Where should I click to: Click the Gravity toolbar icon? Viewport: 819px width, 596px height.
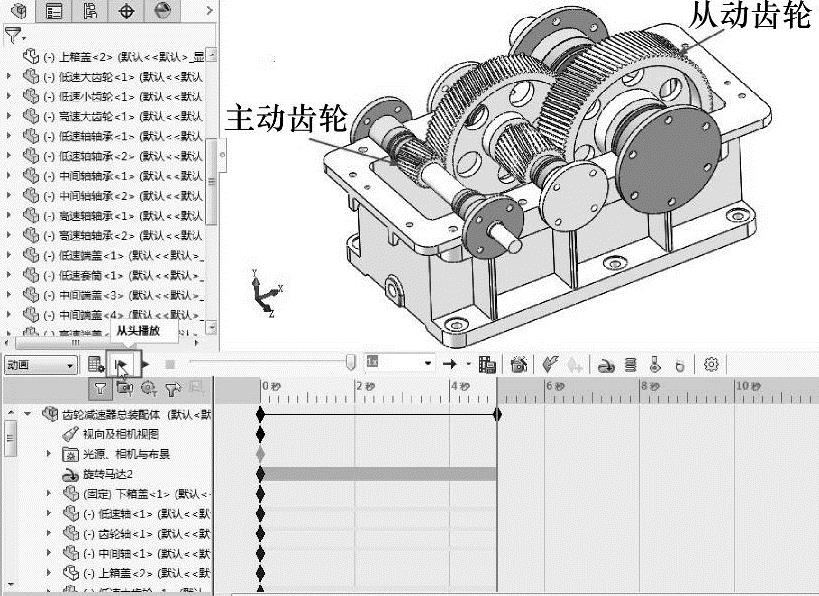[680, 365]
